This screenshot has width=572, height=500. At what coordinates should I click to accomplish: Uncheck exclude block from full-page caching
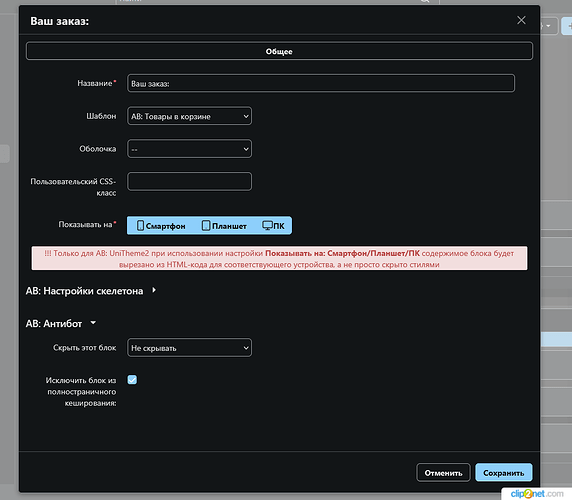[x=132, y=380]
